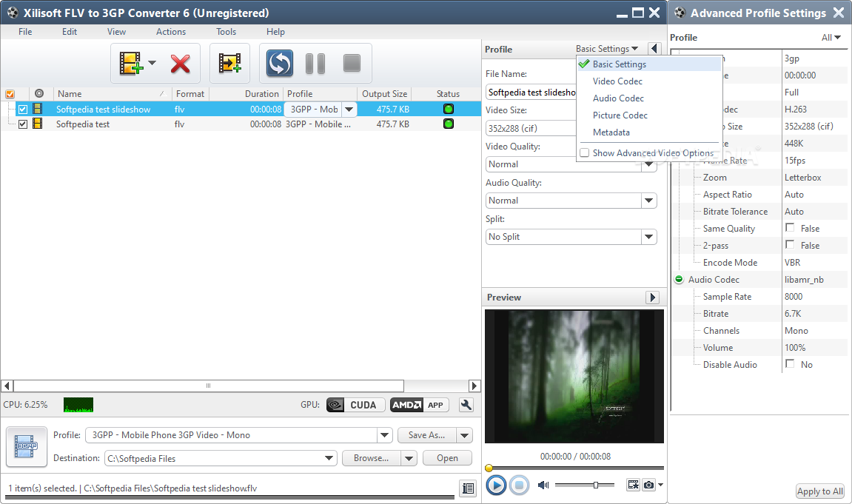Open the Edit menu
Viewport: 852px width, 504px height.
pos(70,32)
